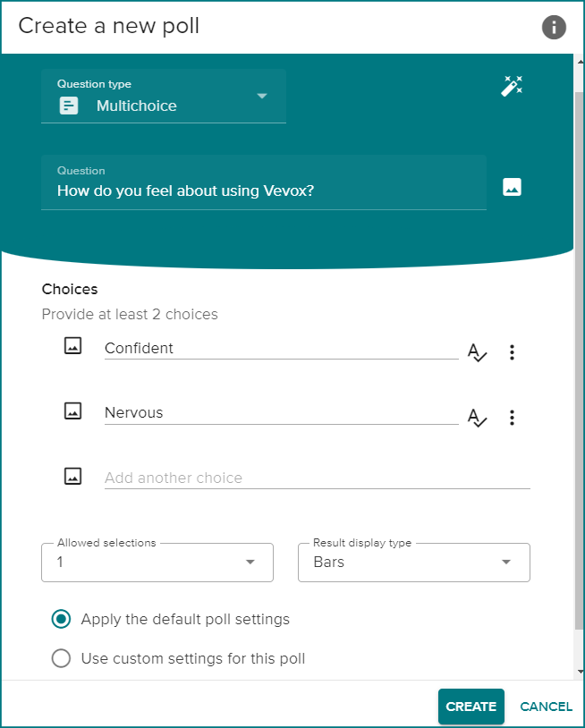Add image to the Nervous choice
585x728 pixels.
tap(73, 411)
